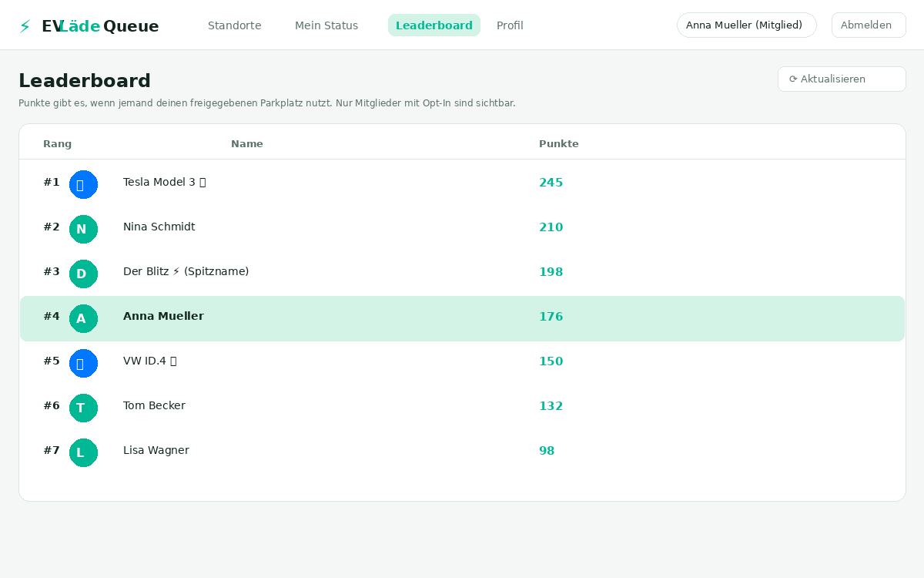The height and width of the screenshot is (578, 924).
Task: Click the 210 points value
Action: (x=551, y=227)
